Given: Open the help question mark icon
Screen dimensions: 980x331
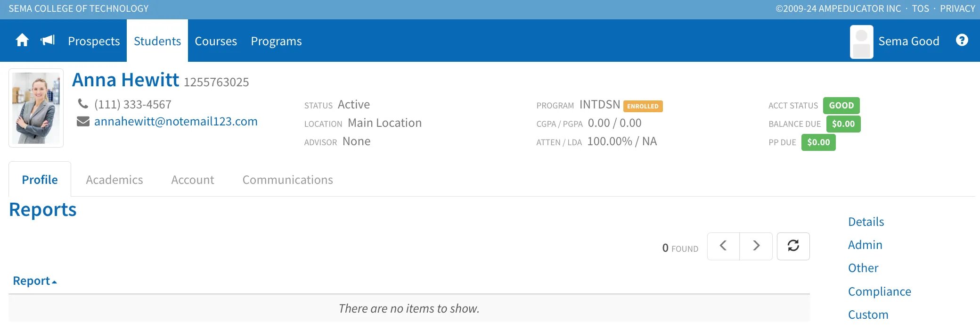Looking at the screenshot, I should [x=962, y=41].
